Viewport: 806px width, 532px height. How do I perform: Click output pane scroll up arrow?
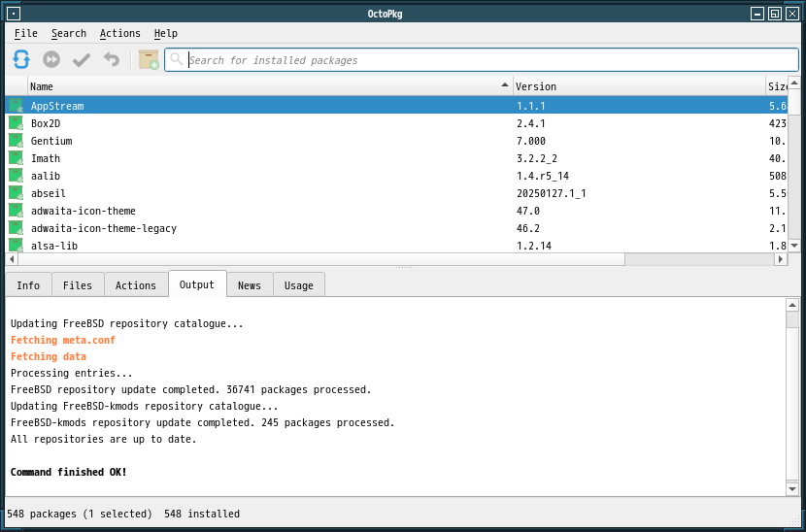[792, 306]
